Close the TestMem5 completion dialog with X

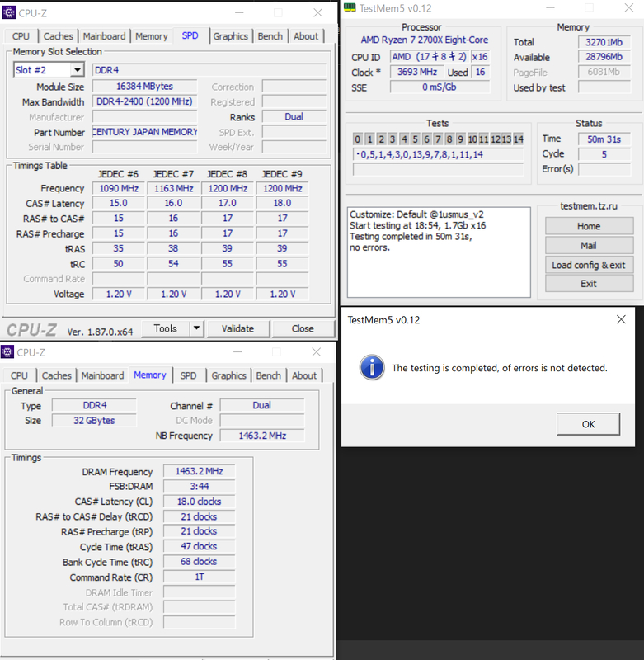pyautogui.click(x=621, y=319)
